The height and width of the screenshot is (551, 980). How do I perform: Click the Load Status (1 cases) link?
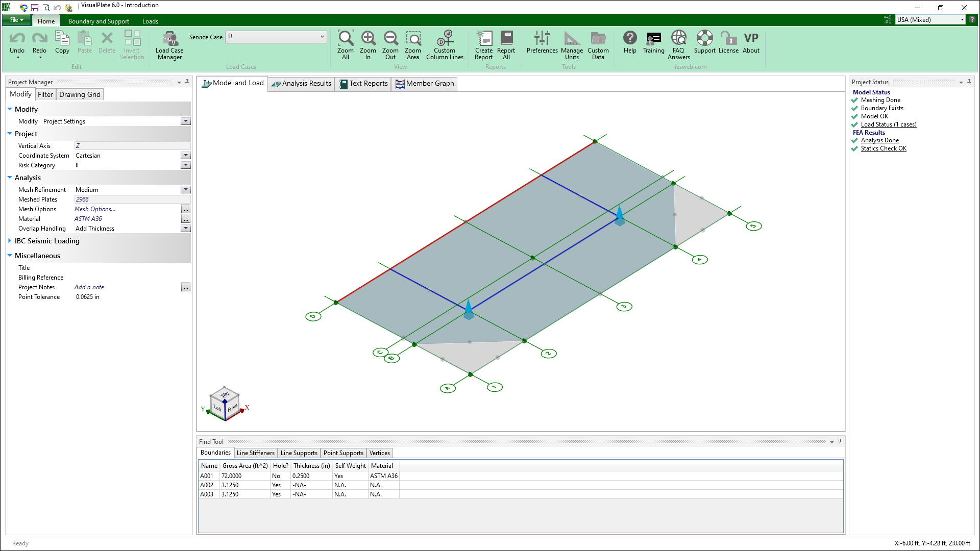889,124
